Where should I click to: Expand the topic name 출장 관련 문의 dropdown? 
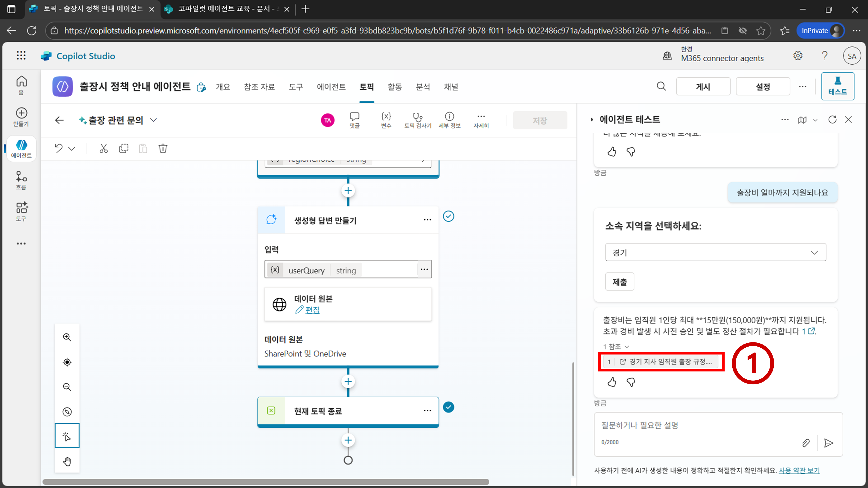pyautogui.click(x=153, y=120)
